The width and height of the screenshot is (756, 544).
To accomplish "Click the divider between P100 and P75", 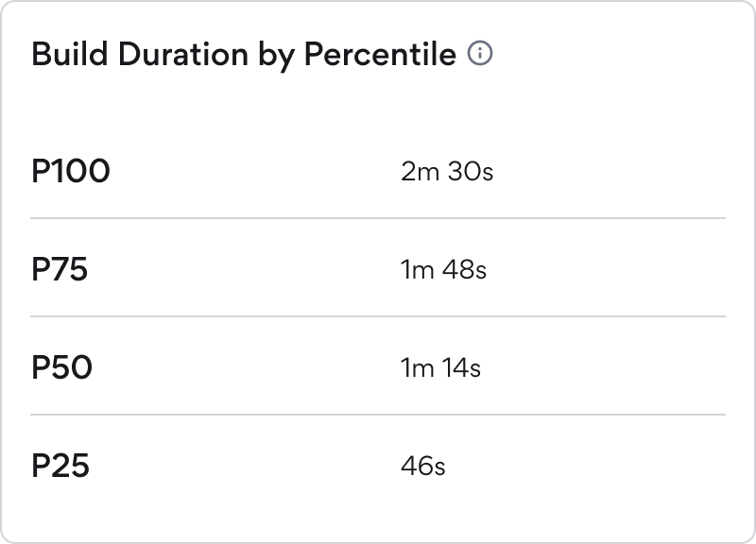I will click(378, 218).
